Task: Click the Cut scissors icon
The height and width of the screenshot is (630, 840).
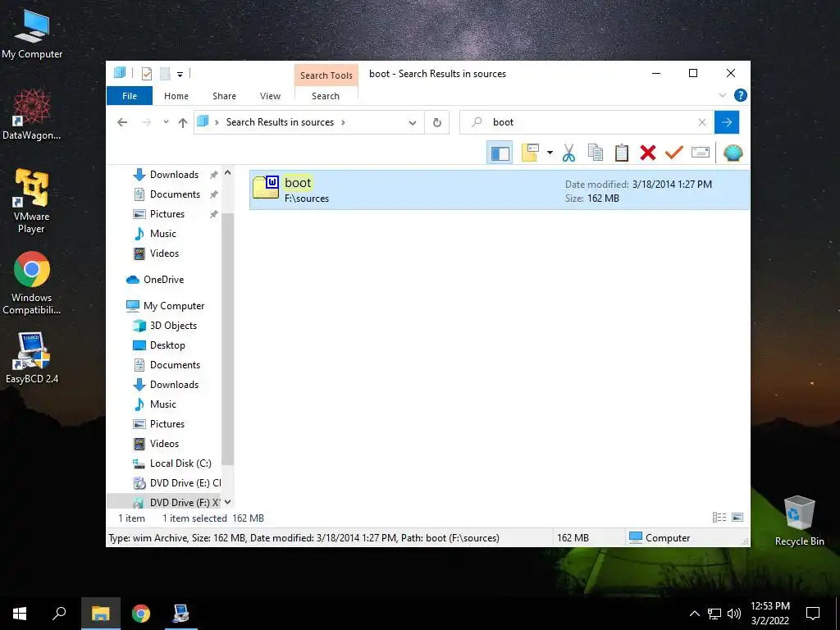Action: click(568, 153)
